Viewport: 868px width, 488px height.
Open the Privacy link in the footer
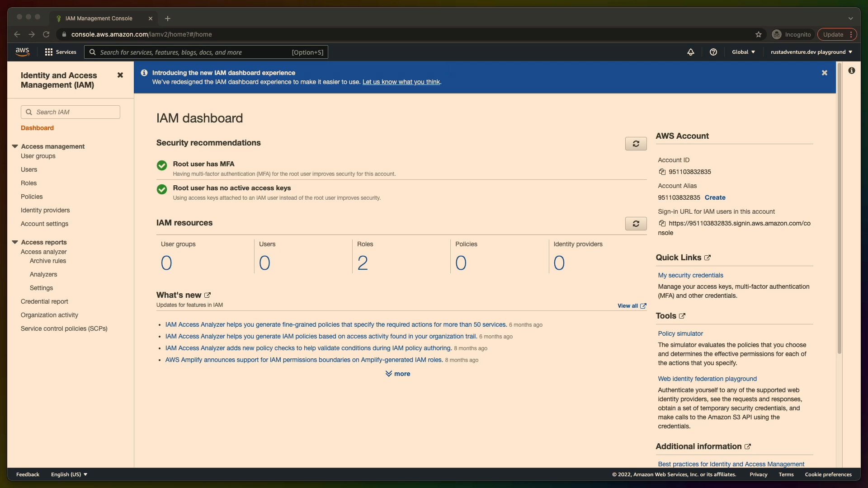click(x=758, y=474)
